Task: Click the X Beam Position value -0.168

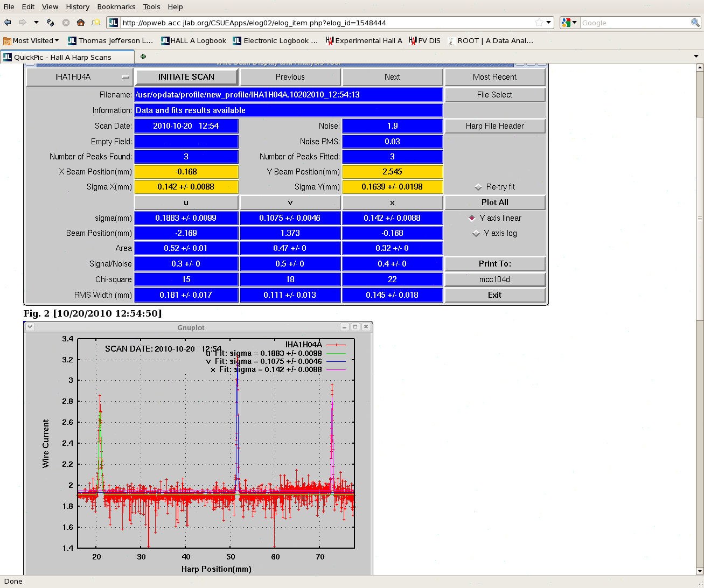Action: tap(186, 172)
